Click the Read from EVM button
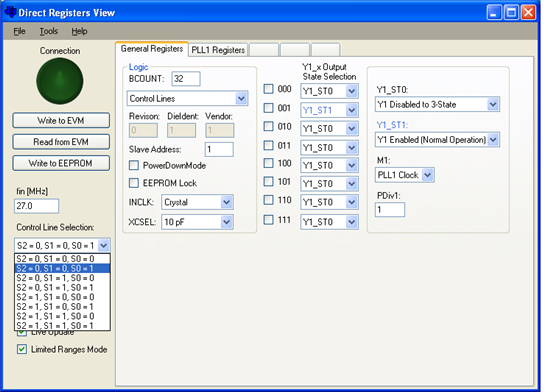This screenshot has width=550, height=392. click(x=61, y=142)
